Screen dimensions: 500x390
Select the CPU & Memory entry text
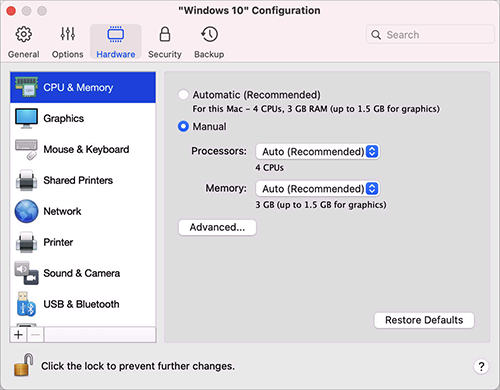coord(78,87)
